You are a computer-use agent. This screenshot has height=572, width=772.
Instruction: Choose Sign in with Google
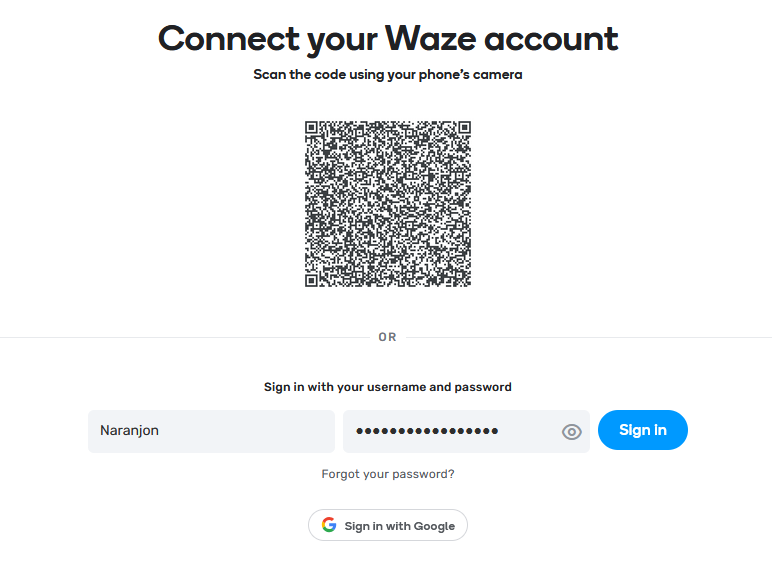click(387, 525)
